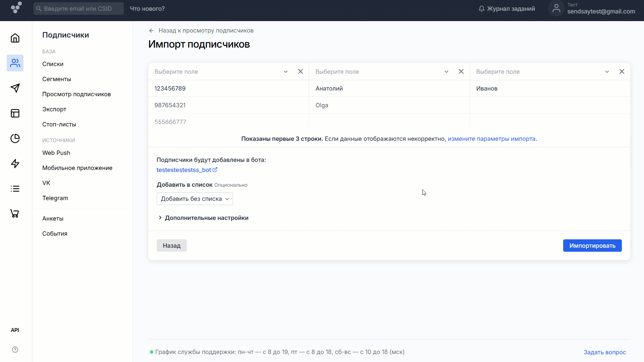Open the help question mark icon
Image resolution: width=644 pixels, height=362 pixels.
click(15, 350)
